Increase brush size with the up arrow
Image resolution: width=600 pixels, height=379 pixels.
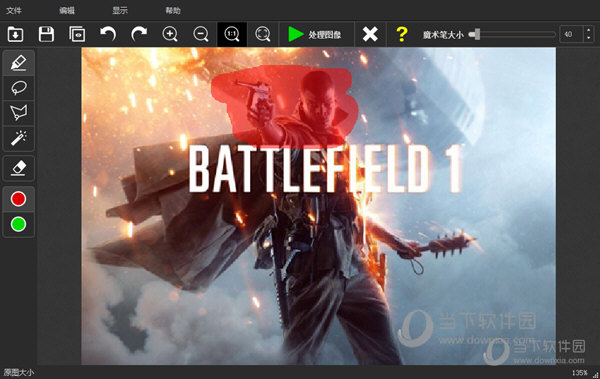[589, 30]
